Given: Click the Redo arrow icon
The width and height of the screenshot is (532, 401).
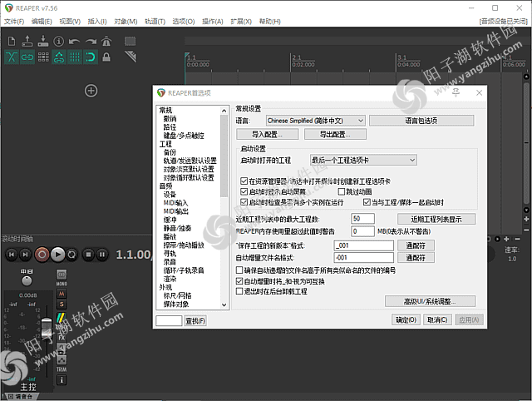Looking at the screenshot, I should (x=91, y=42).
